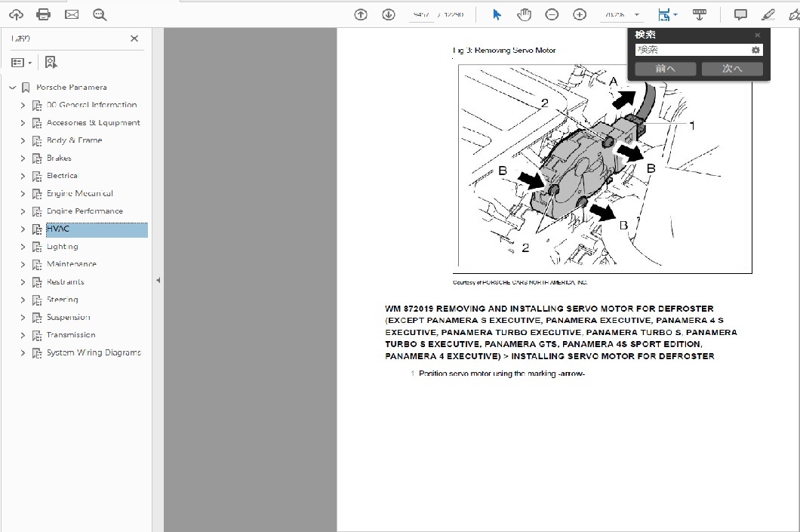This screenshot has height=532, width=800.
Task: Open the fit page options tool
Action: 667,15
